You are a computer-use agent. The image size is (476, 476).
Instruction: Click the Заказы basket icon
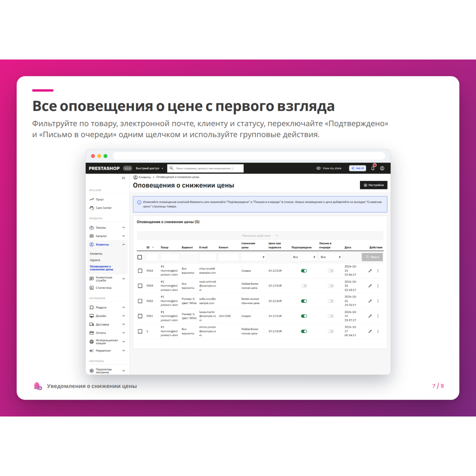(92, 227)
